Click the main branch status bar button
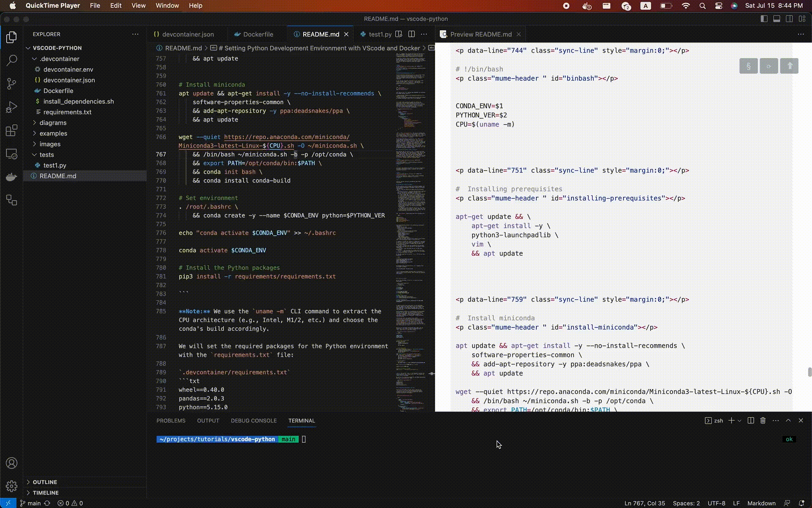Screen dimensions: 812x508 point(30,503)
